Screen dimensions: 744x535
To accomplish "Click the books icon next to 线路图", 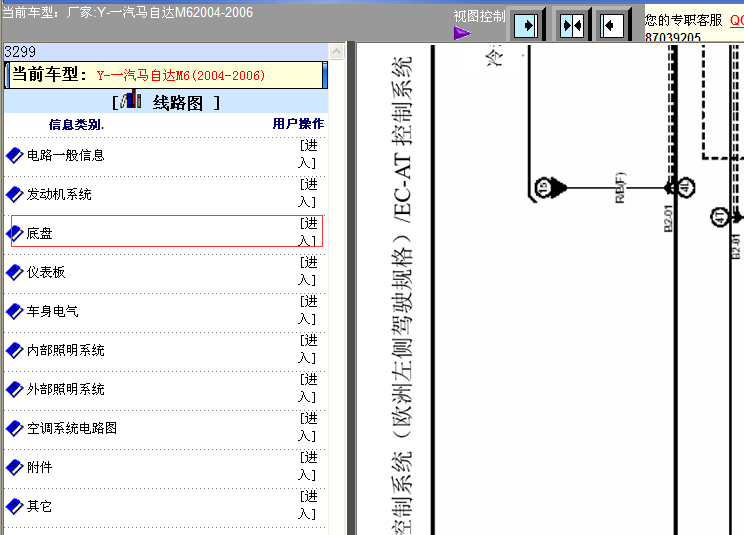I will 131,100.
